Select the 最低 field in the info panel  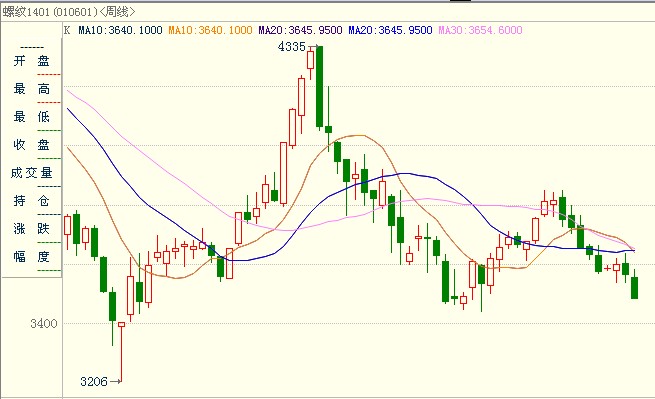point(31,117)
